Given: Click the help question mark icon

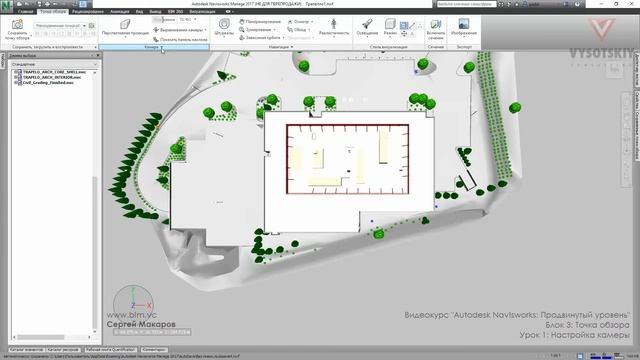Looking at the screenshot, I should pyautogui.click(x=577, y=4).
